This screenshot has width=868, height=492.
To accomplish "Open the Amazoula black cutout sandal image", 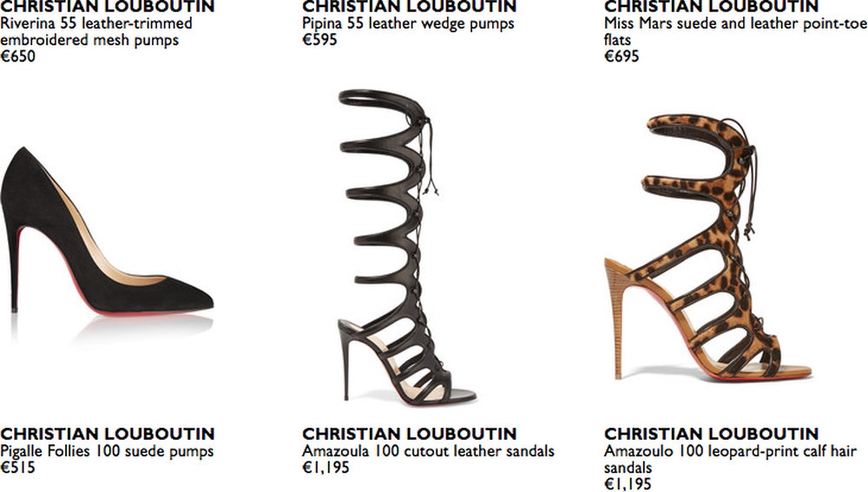I will click(407, 246).
